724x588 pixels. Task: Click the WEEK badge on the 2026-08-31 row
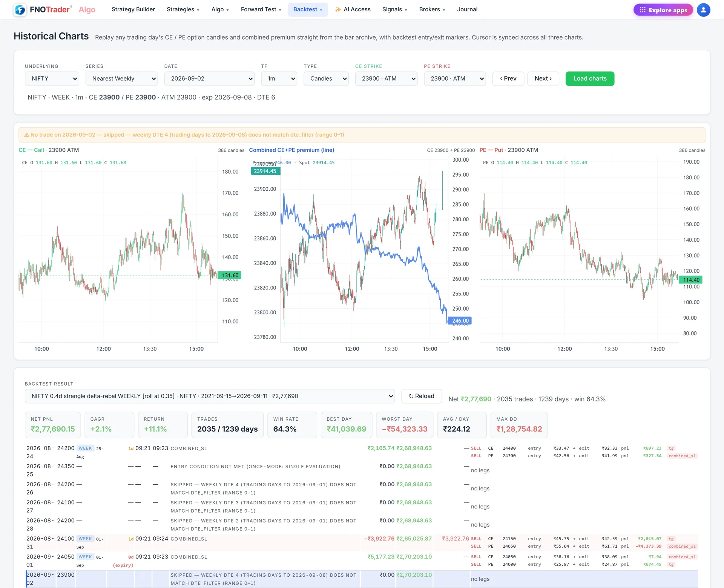pyautogui.click(x=85, y=539)
